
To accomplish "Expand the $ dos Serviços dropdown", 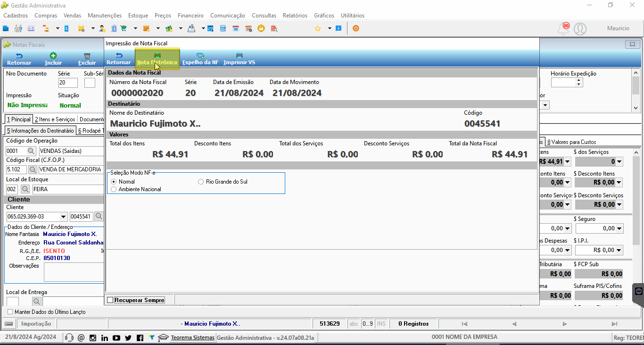I will click(619, 161).
